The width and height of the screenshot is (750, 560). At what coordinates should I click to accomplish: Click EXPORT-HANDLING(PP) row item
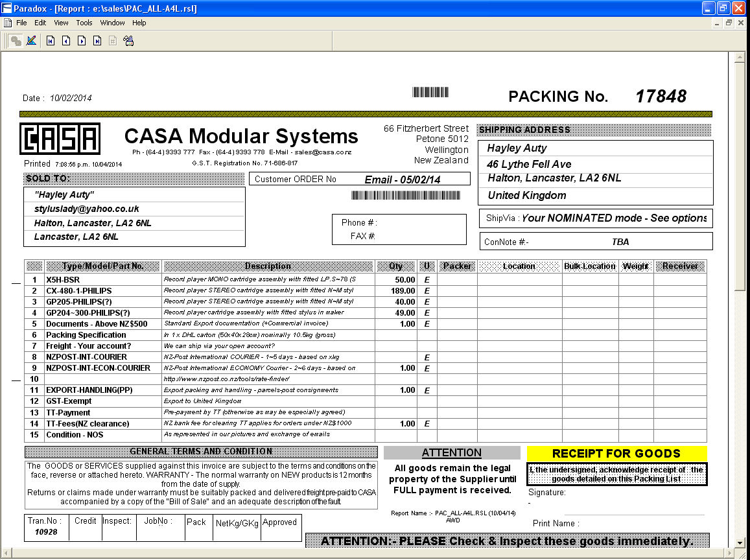pos(89,390)
